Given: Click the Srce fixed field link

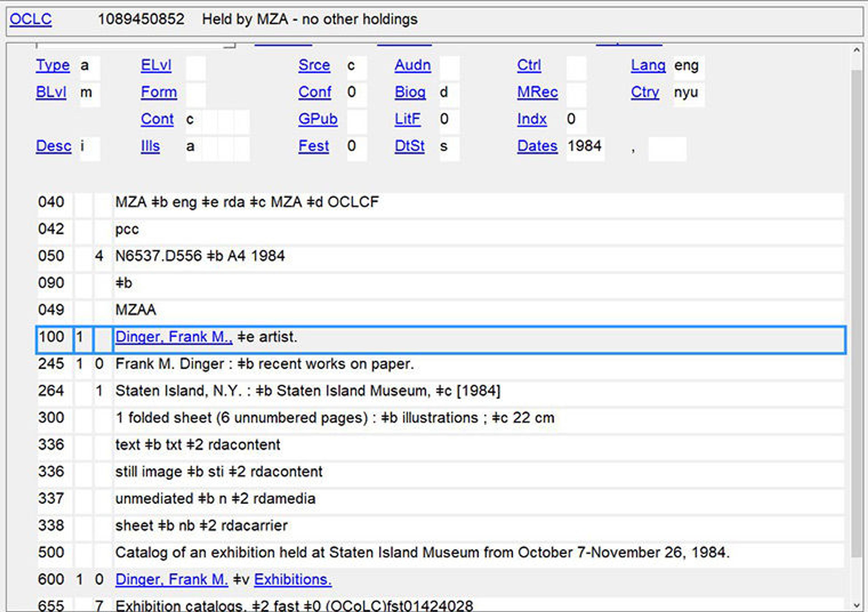Looking at the screenshot, I should click(314, 65).
